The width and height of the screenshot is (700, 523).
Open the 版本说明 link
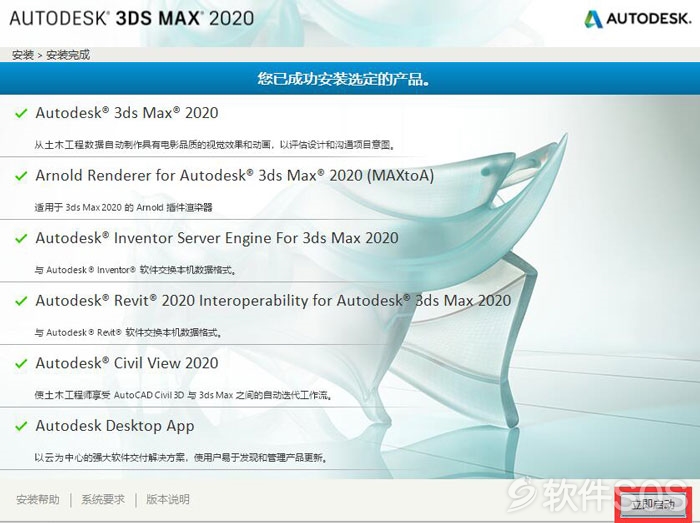click(168, 499)
